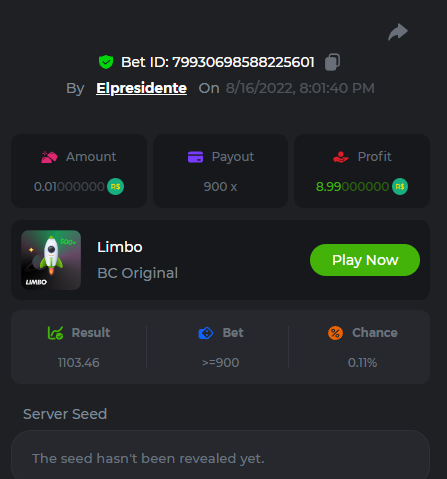Click the purple Payout card icon
Screen dimensions: 447x479
(195, 157)
